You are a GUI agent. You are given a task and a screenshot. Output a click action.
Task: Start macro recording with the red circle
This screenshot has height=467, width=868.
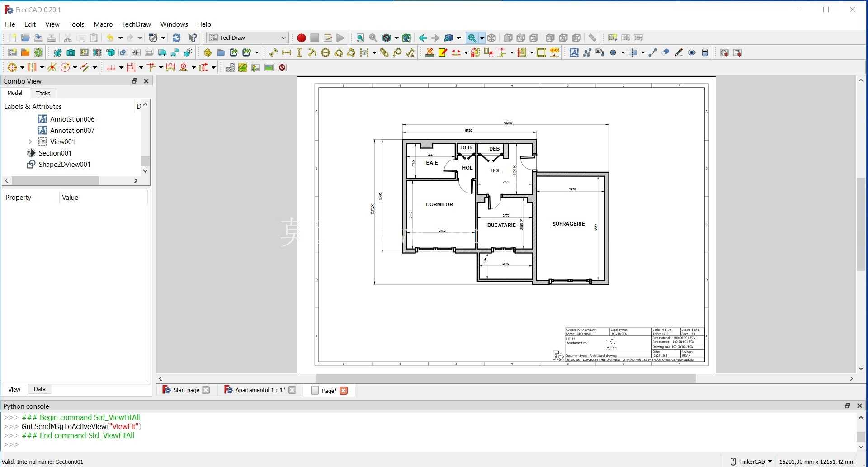[301, 38]
